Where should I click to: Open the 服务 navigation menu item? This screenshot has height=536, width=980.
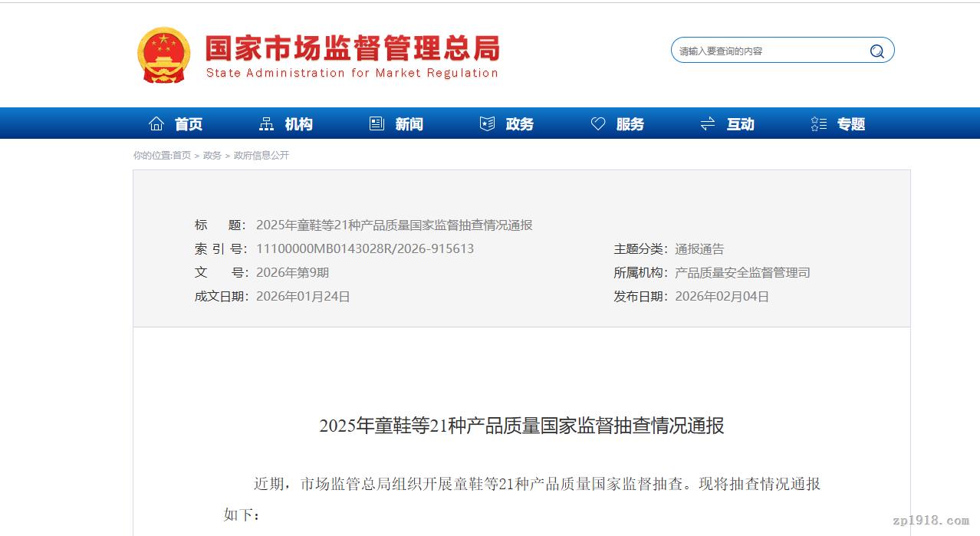tap(630, 123)
